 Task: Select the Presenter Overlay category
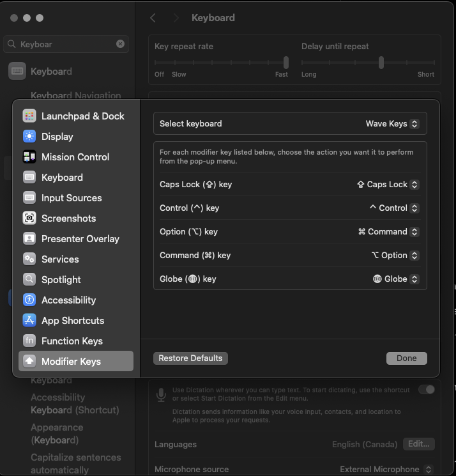(x=76, y=238)
